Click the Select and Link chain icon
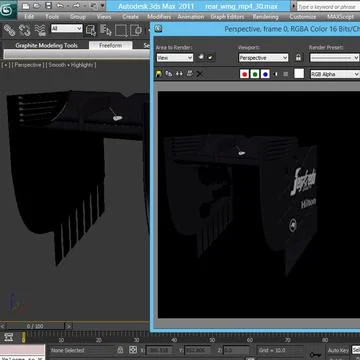360x360 pixels. [x=9, y=30]
